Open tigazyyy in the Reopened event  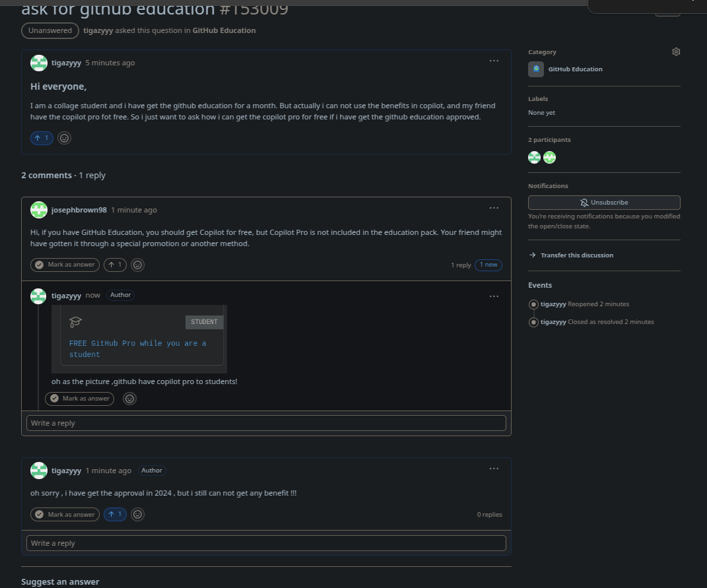553,304
